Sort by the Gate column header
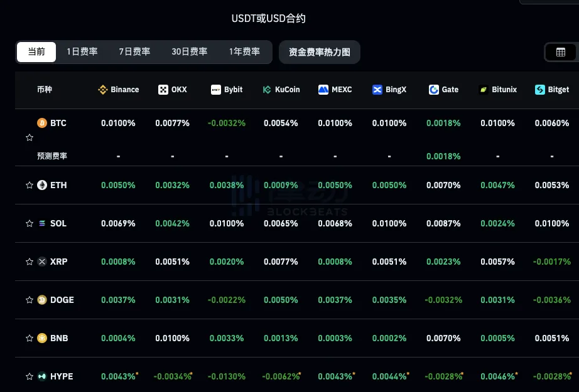Screen dimensions: 579x392 (x=443, y=90)
